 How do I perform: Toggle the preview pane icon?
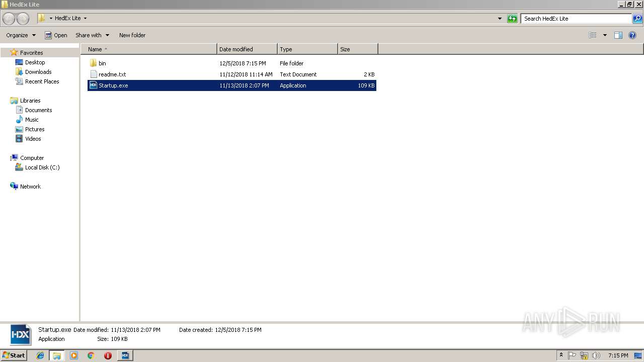click(x=618, y=35)
